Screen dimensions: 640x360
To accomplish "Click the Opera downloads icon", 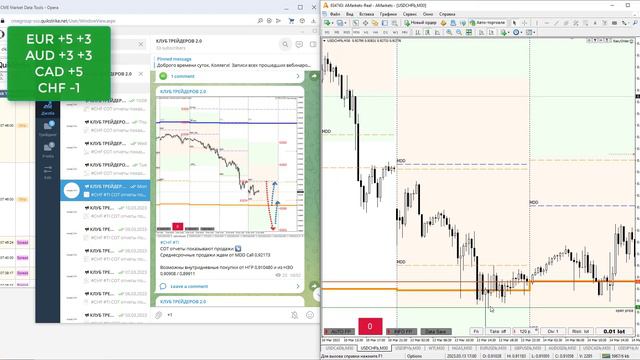I will [x=313, y=20].
